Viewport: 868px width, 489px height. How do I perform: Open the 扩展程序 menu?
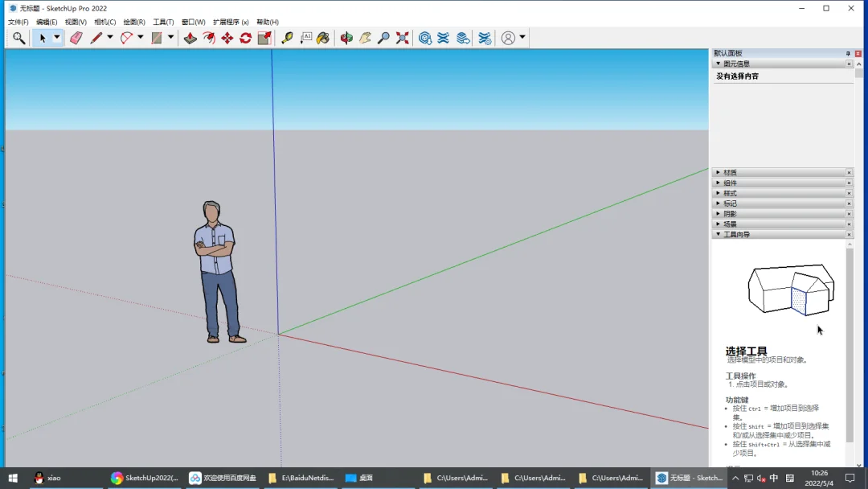(231, 23)
